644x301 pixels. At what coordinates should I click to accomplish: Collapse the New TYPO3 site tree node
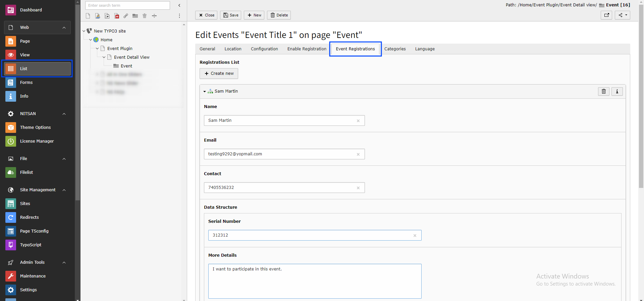click(x=84, y=31)
